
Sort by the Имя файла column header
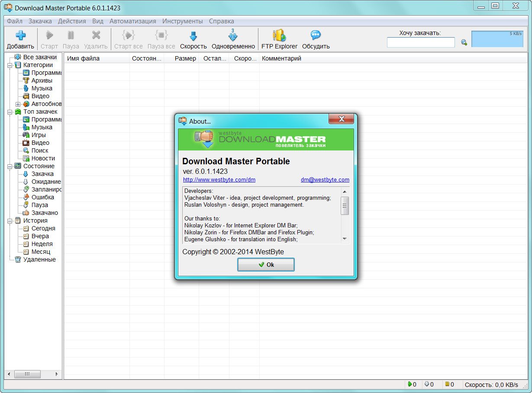pyautogui.click(x=97, y=58)
